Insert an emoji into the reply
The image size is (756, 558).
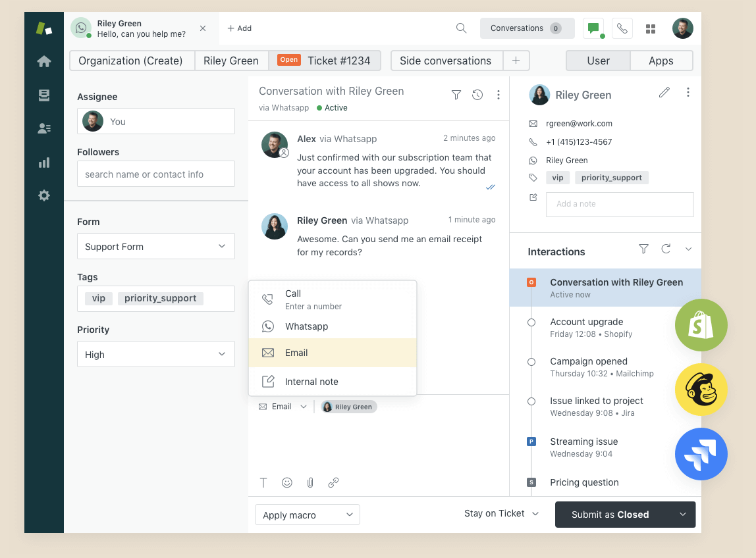(287, 482)
